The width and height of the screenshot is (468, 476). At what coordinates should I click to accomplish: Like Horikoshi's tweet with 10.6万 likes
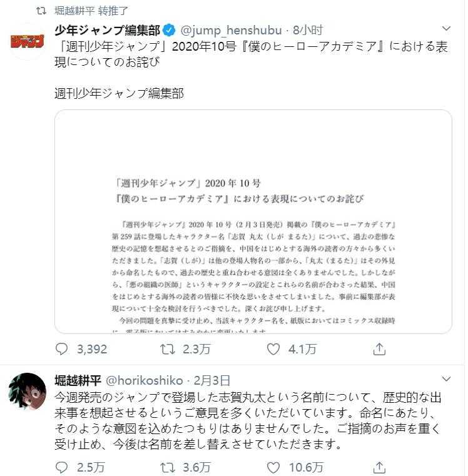coord(273,467)
